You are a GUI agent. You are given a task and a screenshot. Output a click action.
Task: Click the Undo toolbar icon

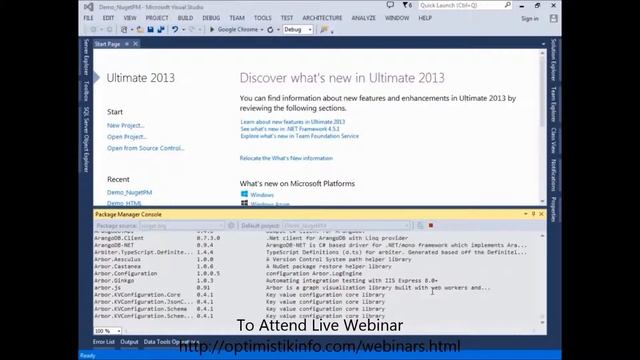(x=175, y=29)
